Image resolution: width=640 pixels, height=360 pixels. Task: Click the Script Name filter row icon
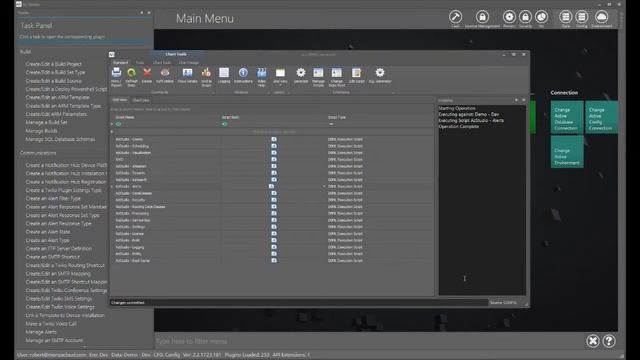pyautogui.click(x=118, y=124)
